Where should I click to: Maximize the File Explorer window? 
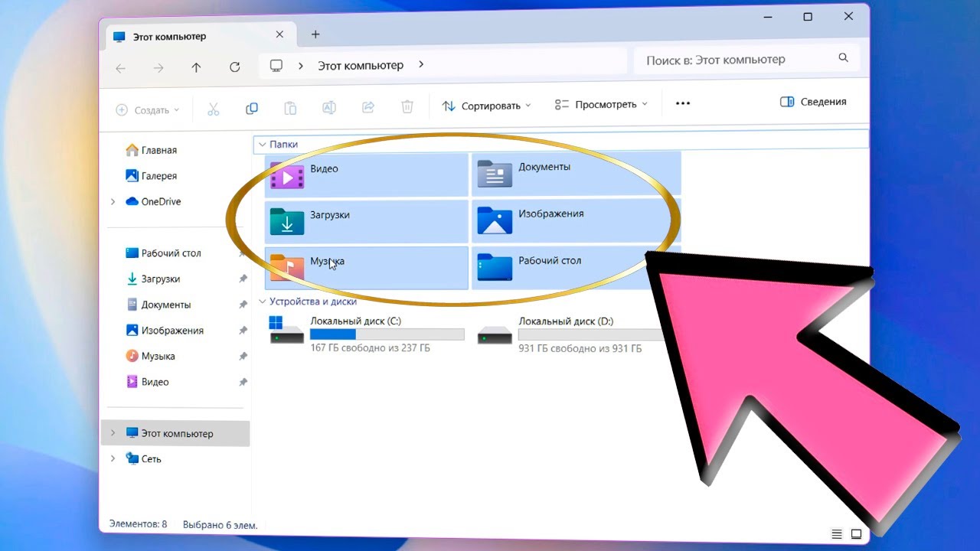point(808,16)
